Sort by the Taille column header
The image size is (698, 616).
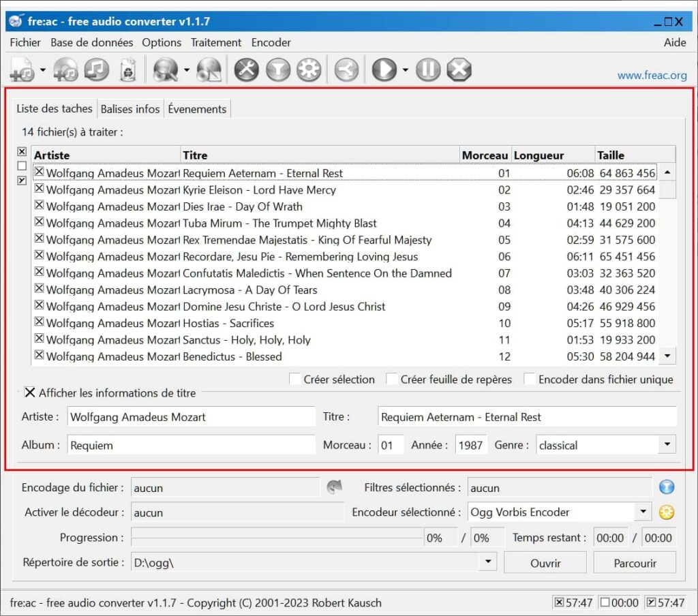click(635, 155)
